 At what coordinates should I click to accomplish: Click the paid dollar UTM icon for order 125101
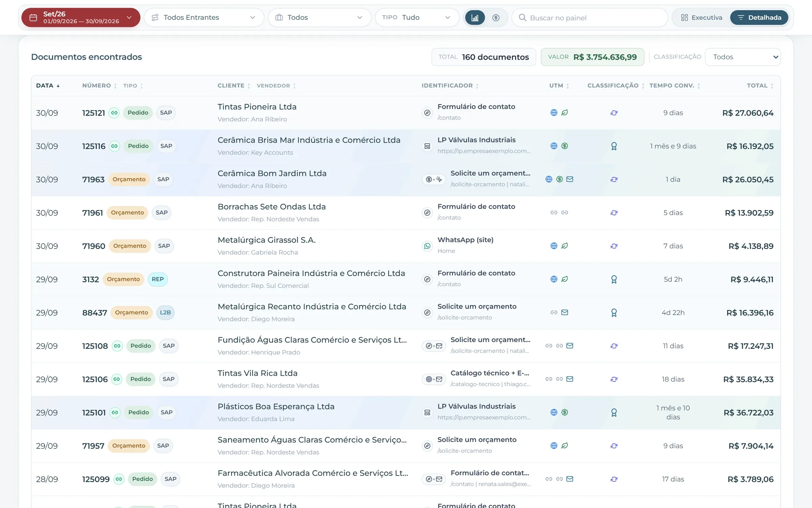[x=565, y=412]
